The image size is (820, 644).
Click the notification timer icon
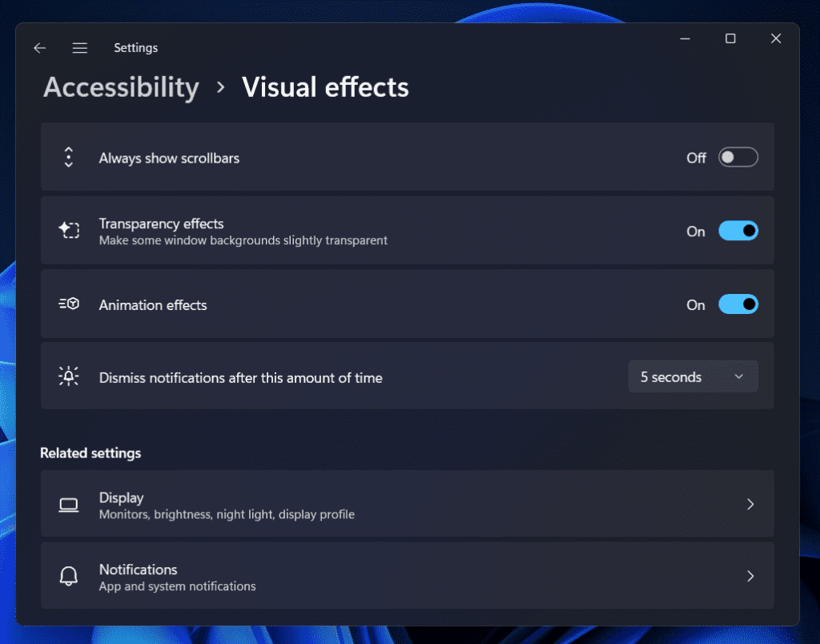[69, 376]
